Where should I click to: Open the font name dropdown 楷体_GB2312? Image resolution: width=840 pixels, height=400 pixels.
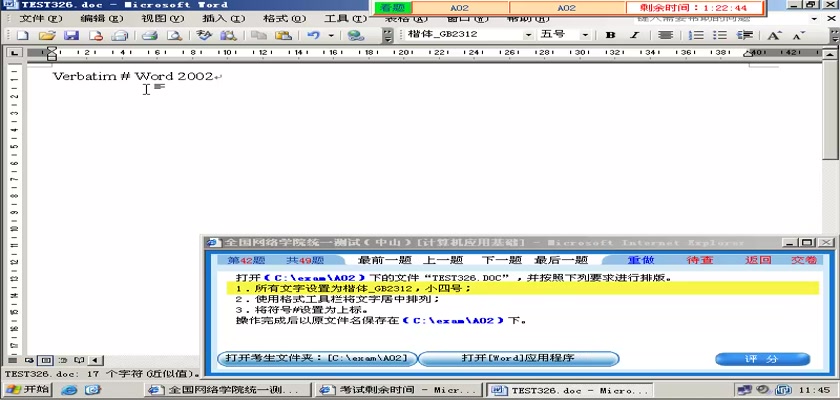(x=529, y=35)
